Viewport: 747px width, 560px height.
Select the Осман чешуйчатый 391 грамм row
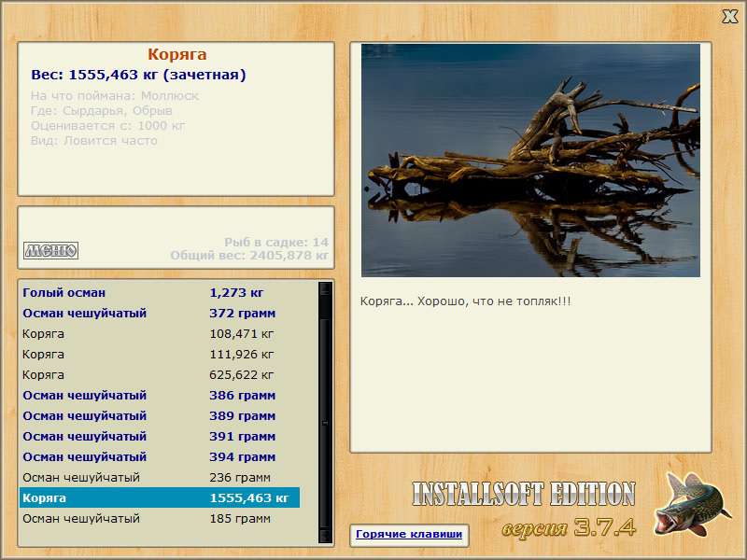(x=160, y=436)
